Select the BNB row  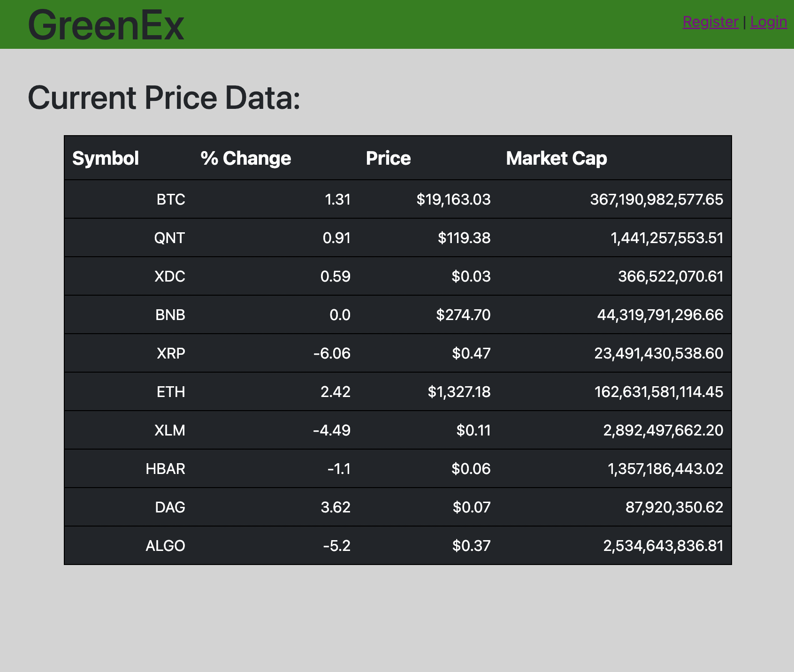tap(398, 314)
